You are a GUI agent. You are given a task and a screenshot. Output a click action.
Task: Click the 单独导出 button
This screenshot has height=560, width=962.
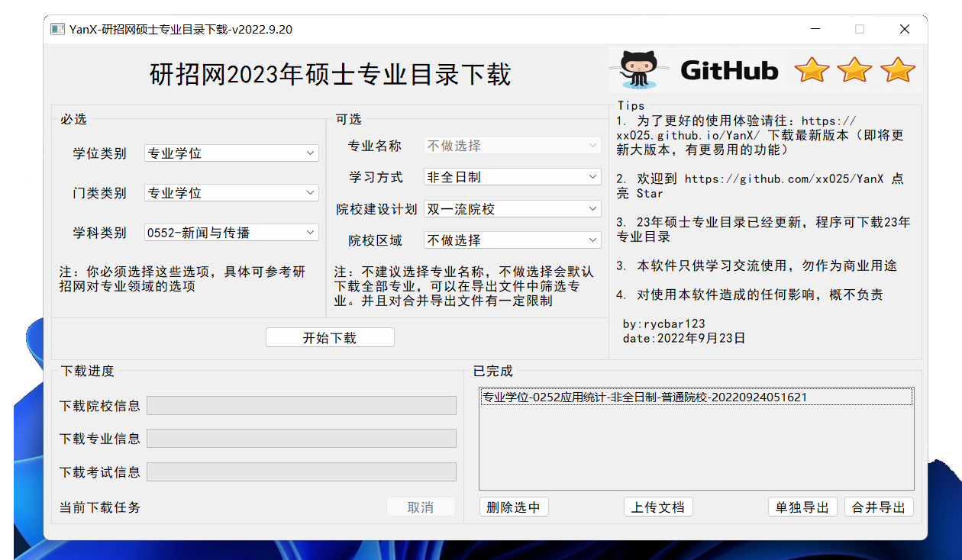pos(802,507)
